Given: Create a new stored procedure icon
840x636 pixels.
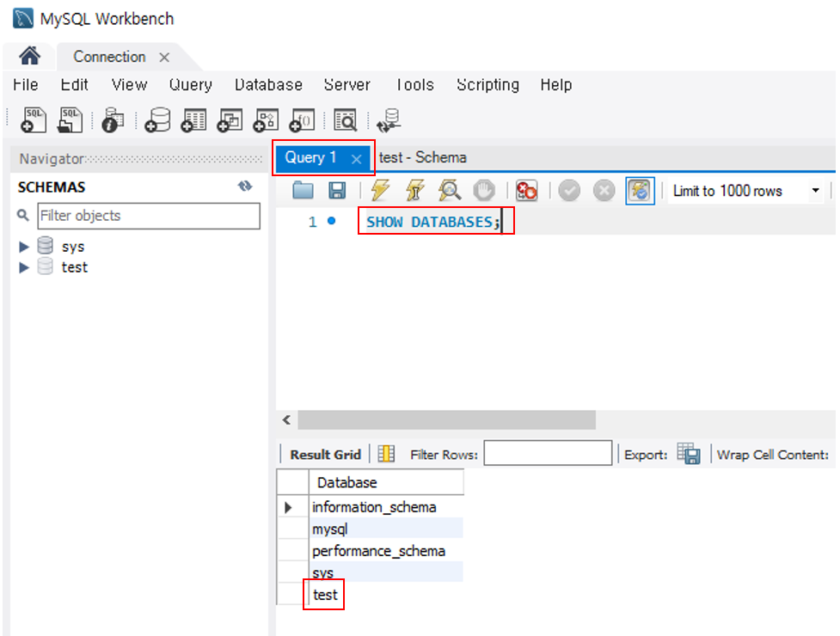Looking at the screenshot, I should [266, 119].
